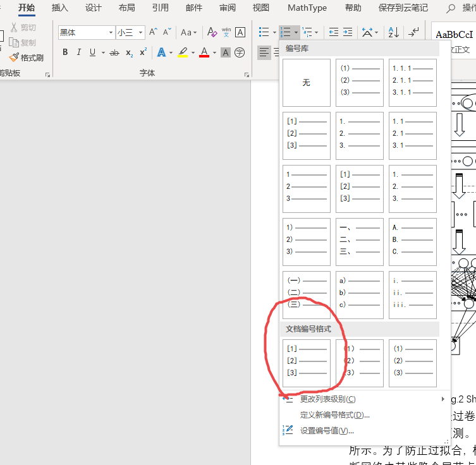This screenshot has width=476, height=465.
Task: Click the increase indent icon
Action: point(348,32)
